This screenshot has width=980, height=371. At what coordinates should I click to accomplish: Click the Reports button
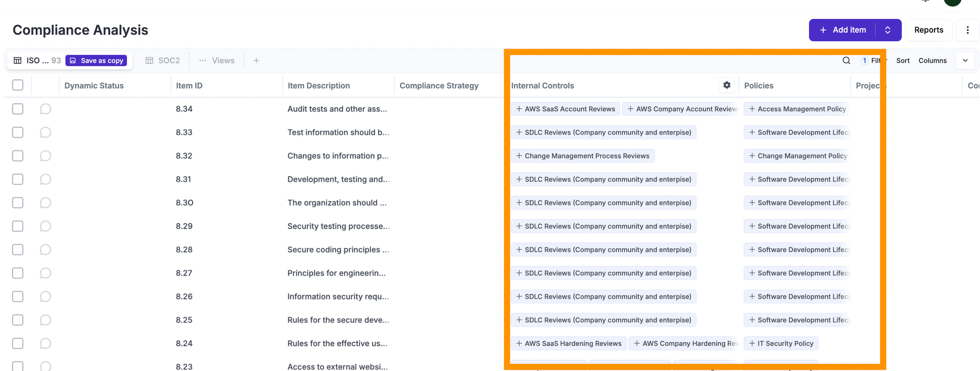point(928,30)
